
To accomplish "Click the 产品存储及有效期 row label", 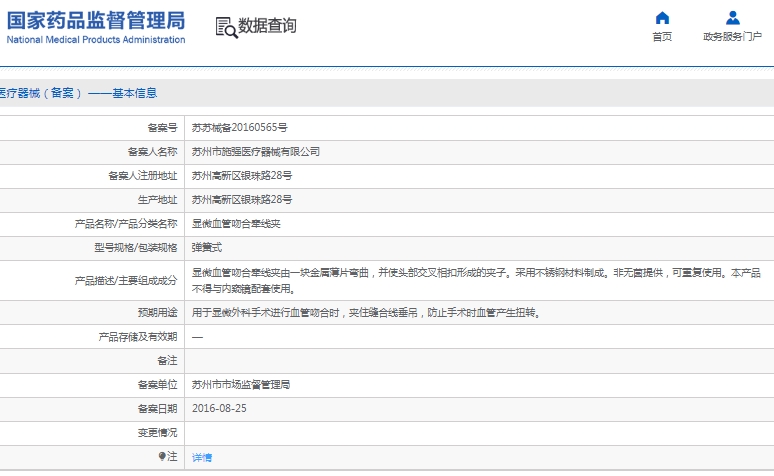I will pyautogui.click(x=138, y=337).
